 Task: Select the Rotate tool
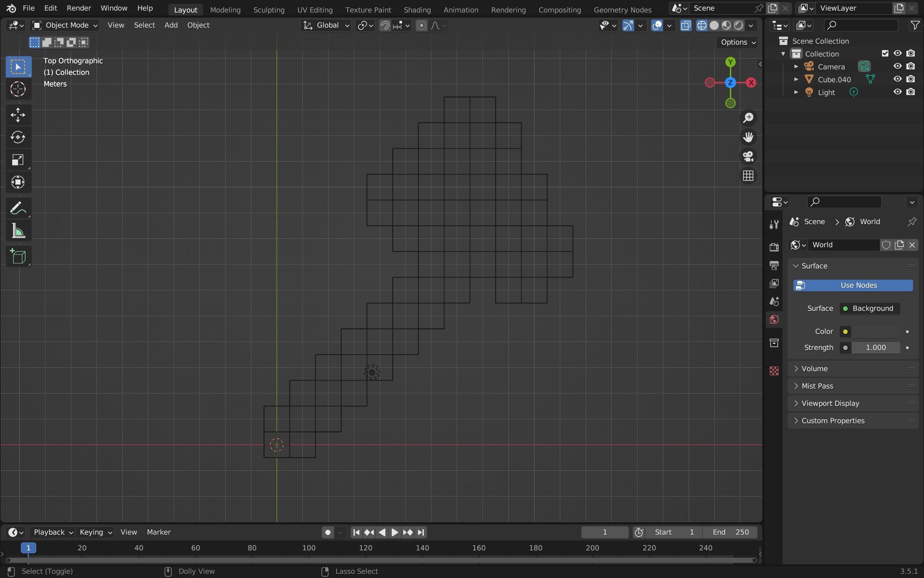tap(18, 137)
